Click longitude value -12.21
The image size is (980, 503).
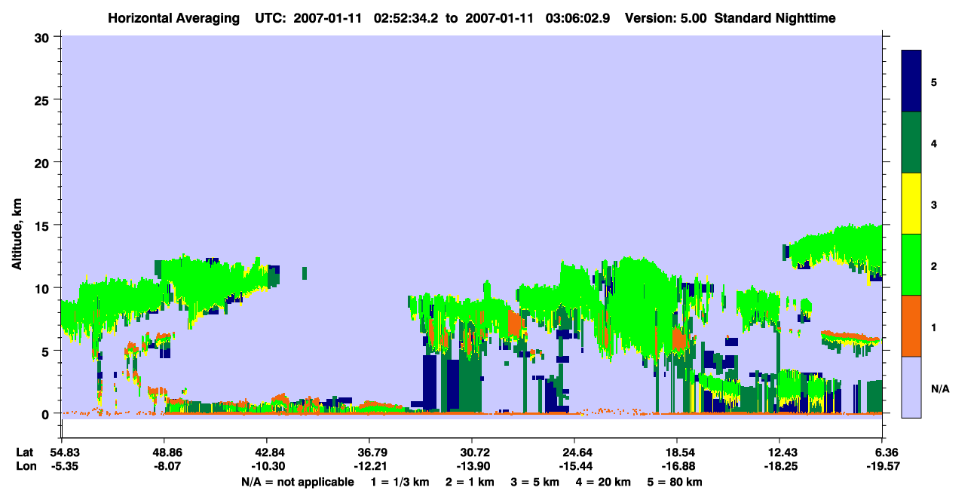[369, 466]
